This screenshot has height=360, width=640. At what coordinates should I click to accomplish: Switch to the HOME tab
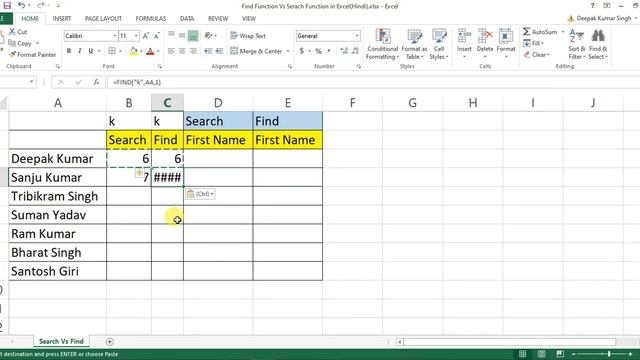point(30,19)
